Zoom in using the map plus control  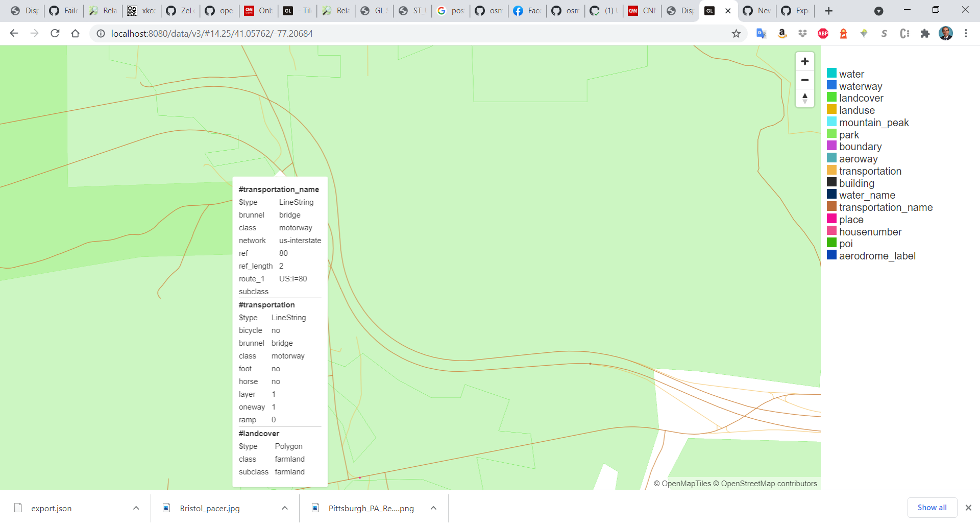(x=805, y=61)
